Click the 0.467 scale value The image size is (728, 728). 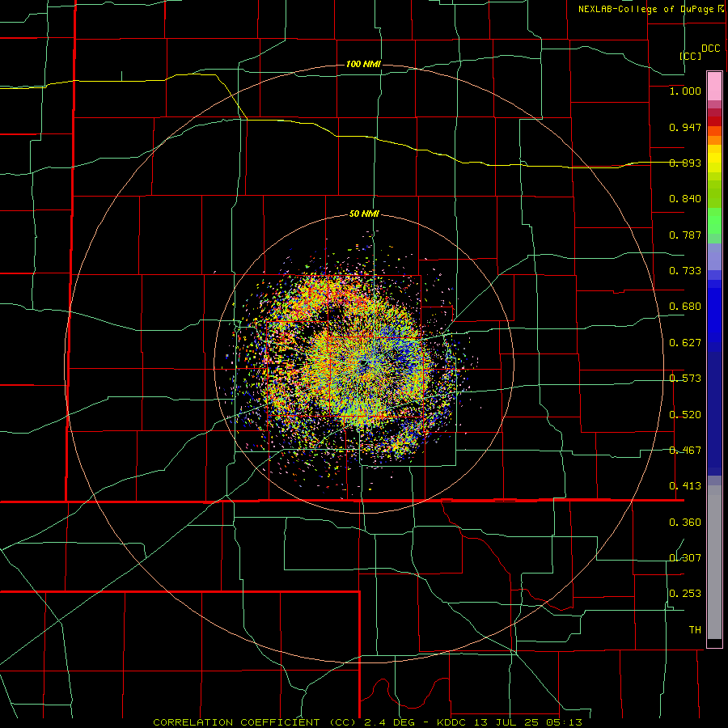[685, 451]
